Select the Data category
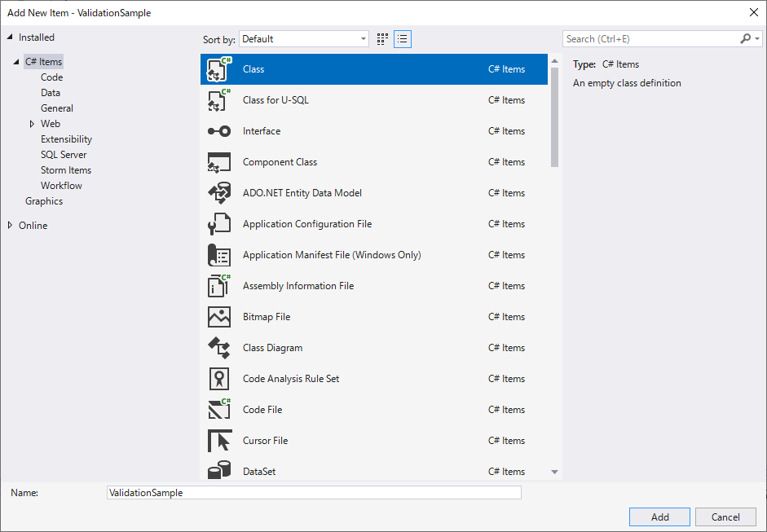Screen dimensions: 767x532 point(51,93)
